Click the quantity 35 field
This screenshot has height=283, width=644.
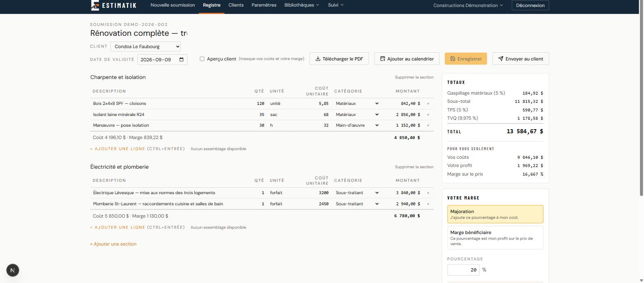(259, 115)
